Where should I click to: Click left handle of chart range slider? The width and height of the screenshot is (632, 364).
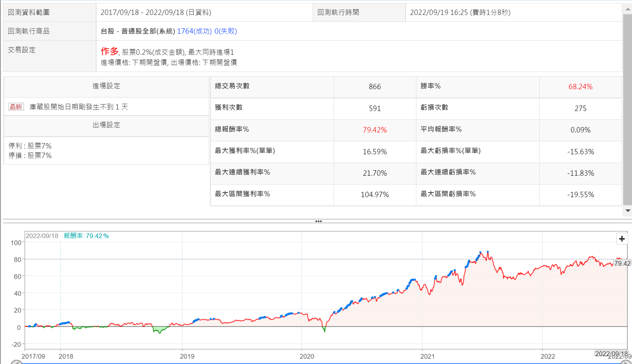(16, 362)
